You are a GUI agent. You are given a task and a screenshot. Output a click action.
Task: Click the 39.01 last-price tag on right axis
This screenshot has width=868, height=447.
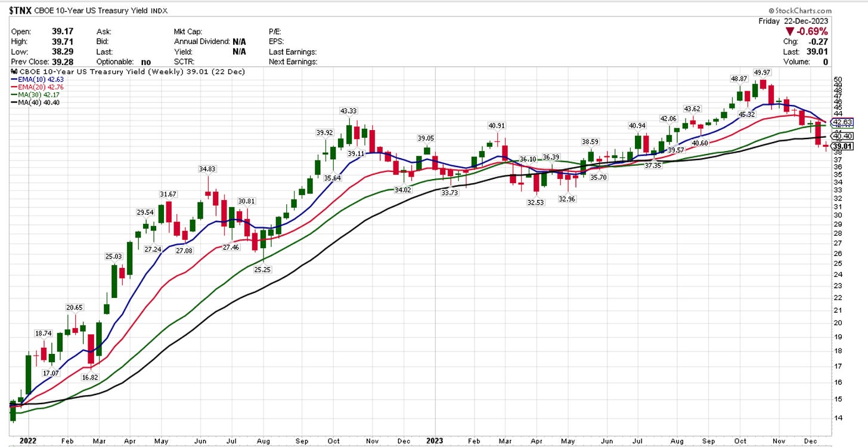click(842, 146)
